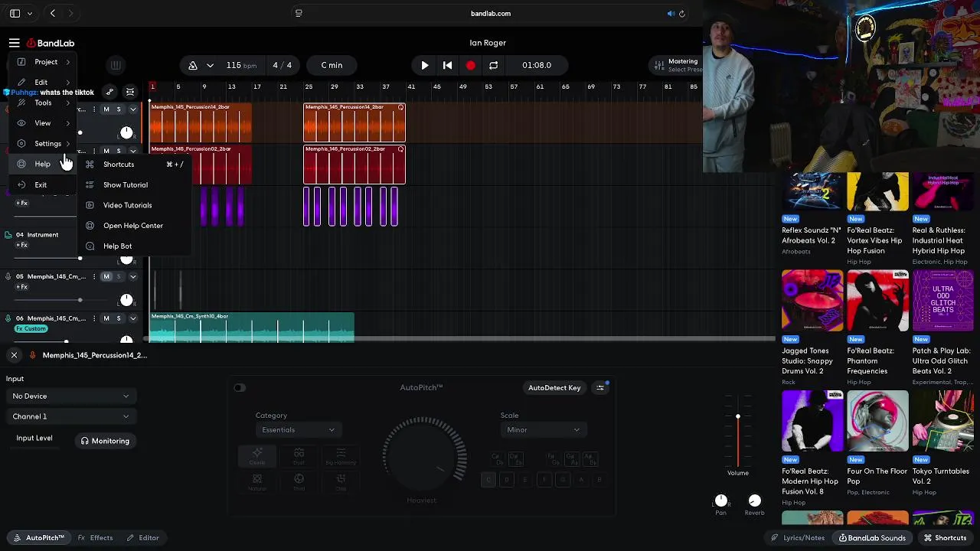
Task: Solo track 06 Memphis_145_Cm
Action: 118,318
